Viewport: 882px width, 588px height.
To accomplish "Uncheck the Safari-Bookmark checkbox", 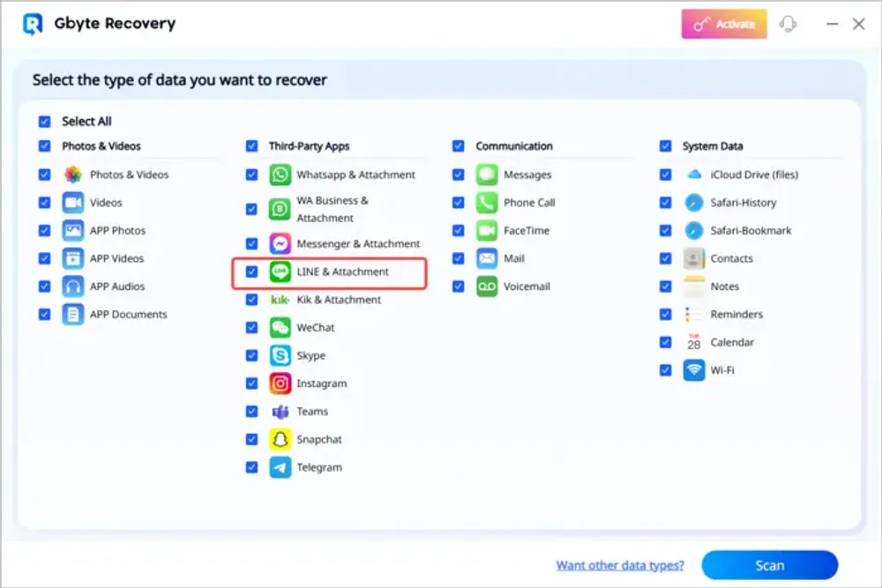I will point(665,230).
